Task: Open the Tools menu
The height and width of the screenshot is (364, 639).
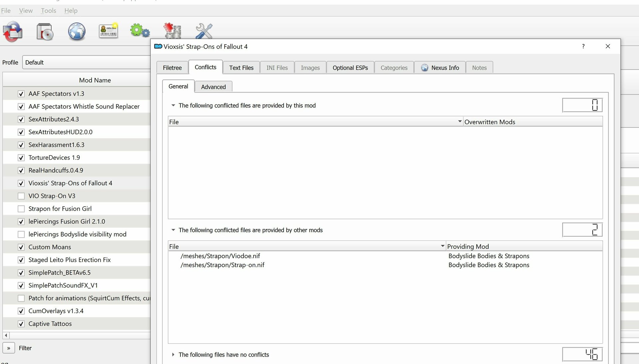Action: [49, 11]
